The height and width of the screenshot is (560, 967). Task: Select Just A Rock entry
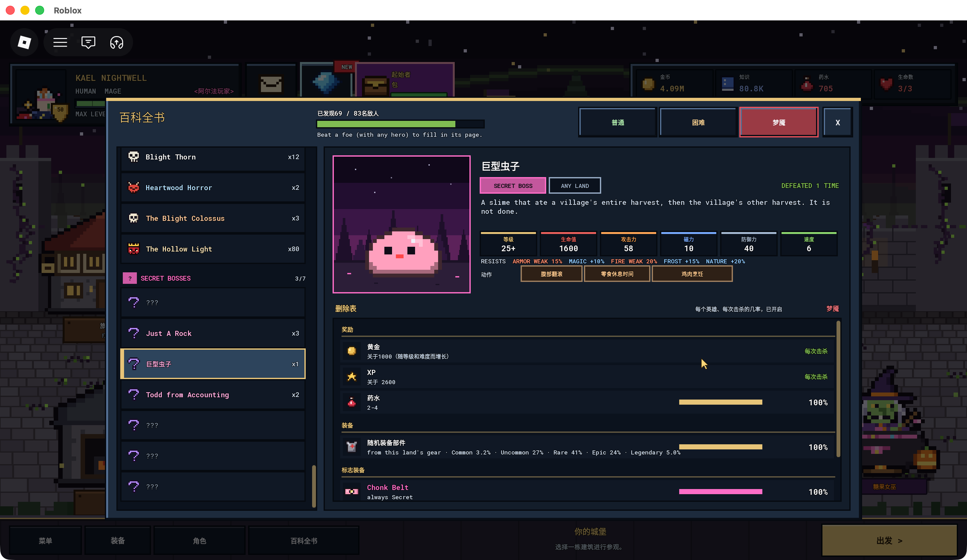coord(213,333)
